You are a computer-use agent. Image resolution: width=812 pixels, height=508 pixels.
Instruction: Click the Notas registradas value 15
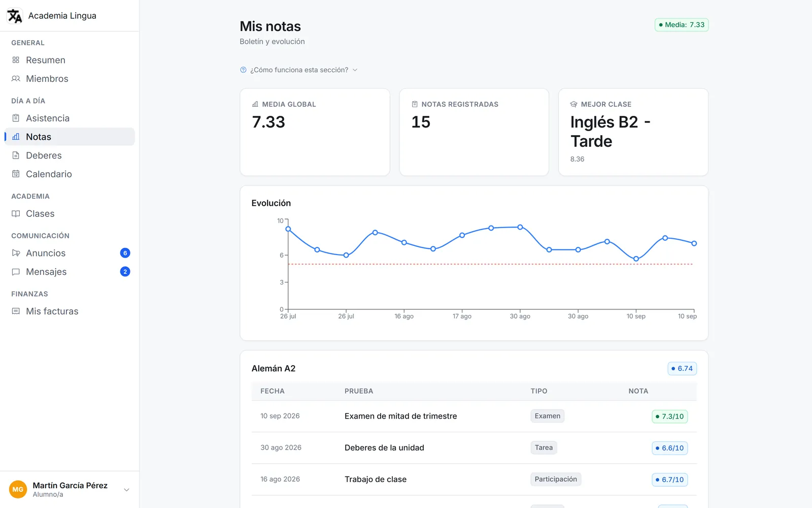[x=421, y=122]
